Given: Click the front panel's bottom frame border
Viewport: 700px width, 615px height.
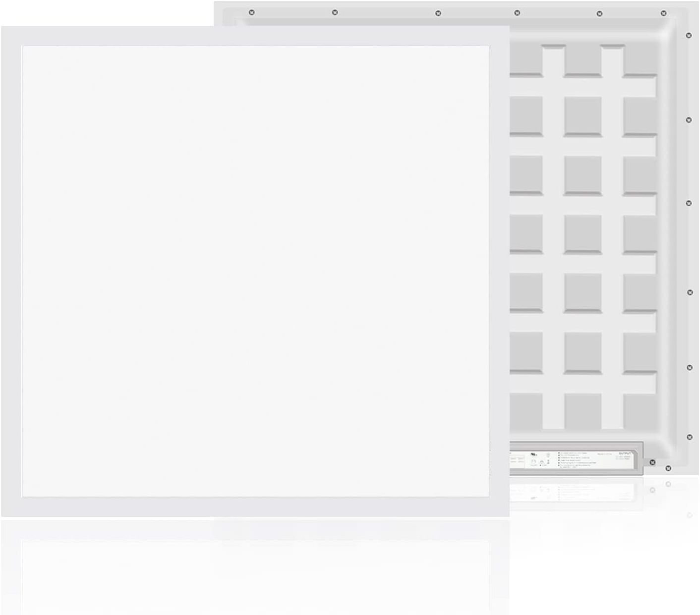Looking at the screenshot, I should 255,506.
